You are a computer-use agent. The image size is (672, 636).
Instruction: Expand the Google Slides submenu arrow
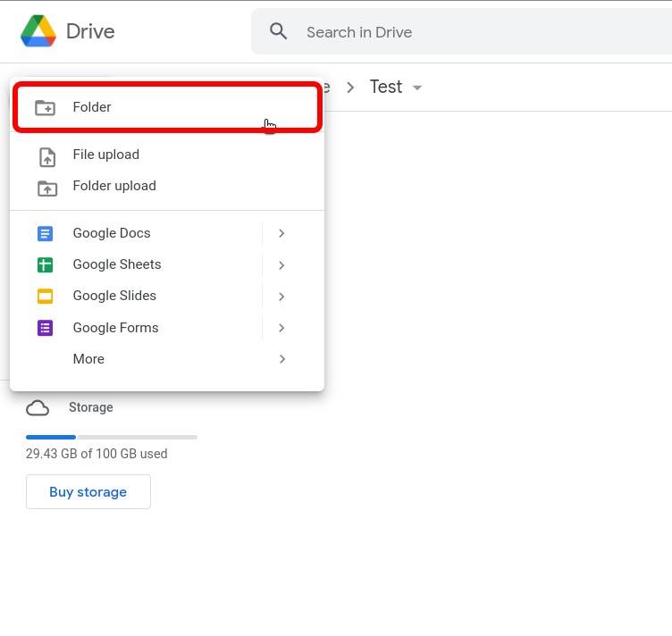pos(281,297)
